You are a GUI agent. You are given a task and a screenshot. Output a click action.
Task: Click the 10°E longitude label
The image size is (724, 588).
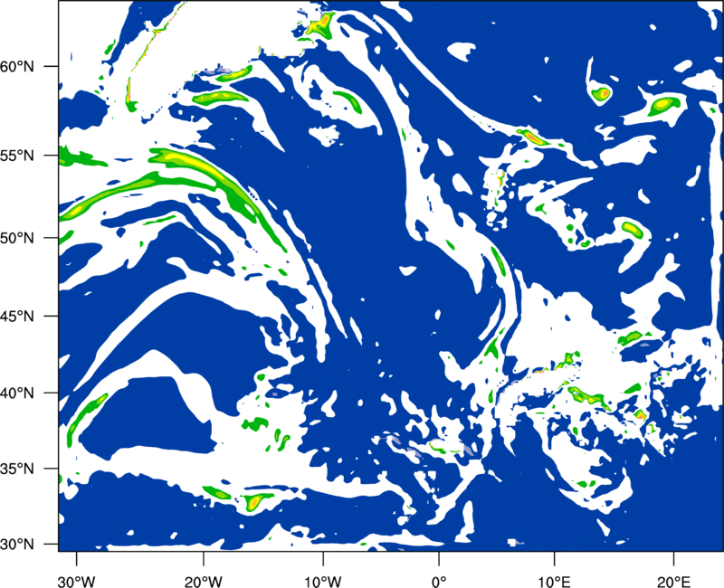[x=554, y=582]
